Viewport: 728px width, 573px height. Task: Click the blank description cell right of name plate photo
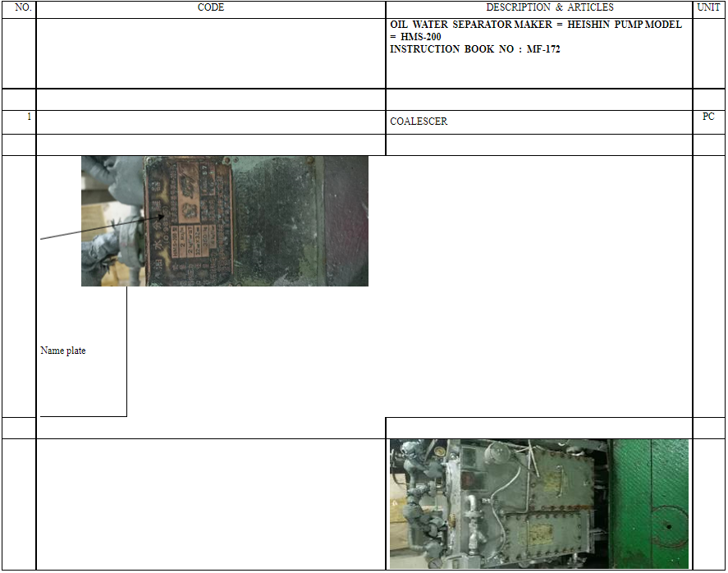pos(538,286)
